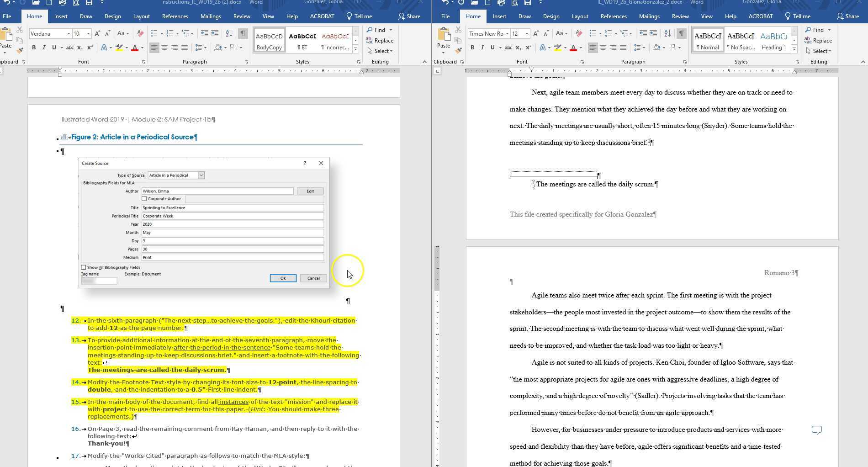Click the Sort icon in Paragraph group

228,33
